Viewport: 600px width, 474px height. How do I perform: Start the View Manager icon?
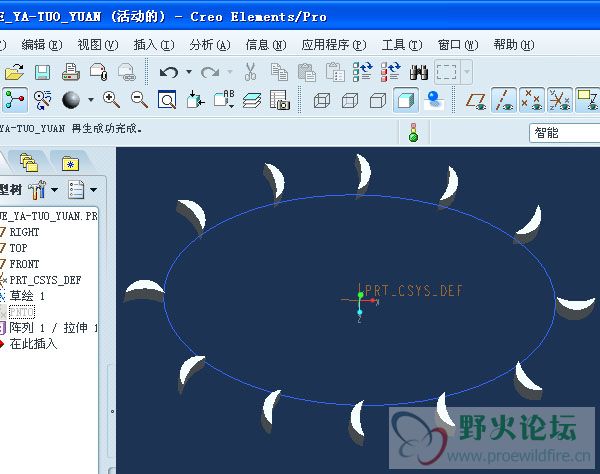(280, 100)
